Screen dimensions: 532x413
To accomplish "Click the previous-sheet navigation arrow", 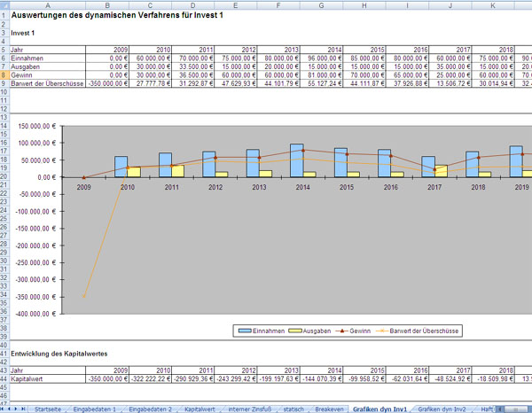I will tap(9, 409).
